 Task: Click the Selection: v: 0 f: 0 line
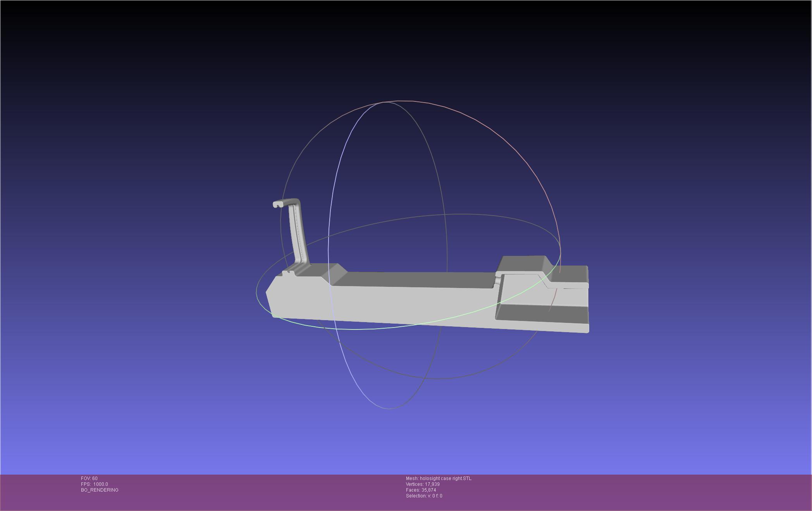pos(424,496)
